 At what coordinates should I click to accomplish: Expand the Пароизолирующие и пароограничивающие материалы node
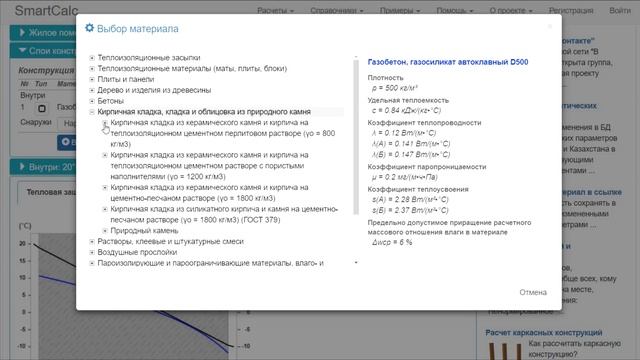(92, 263)
